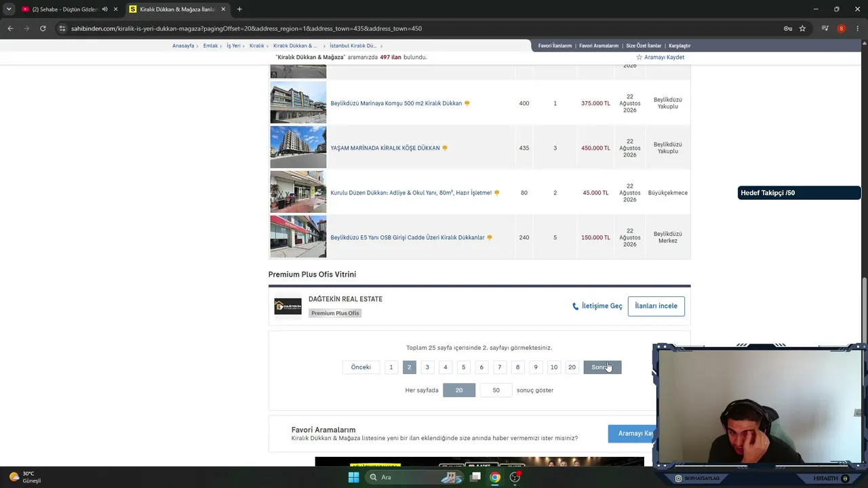Viewport: 868px width, 488px height.
Task: Open the Chrome profile avatar
Action: click(x=842, y=28)
